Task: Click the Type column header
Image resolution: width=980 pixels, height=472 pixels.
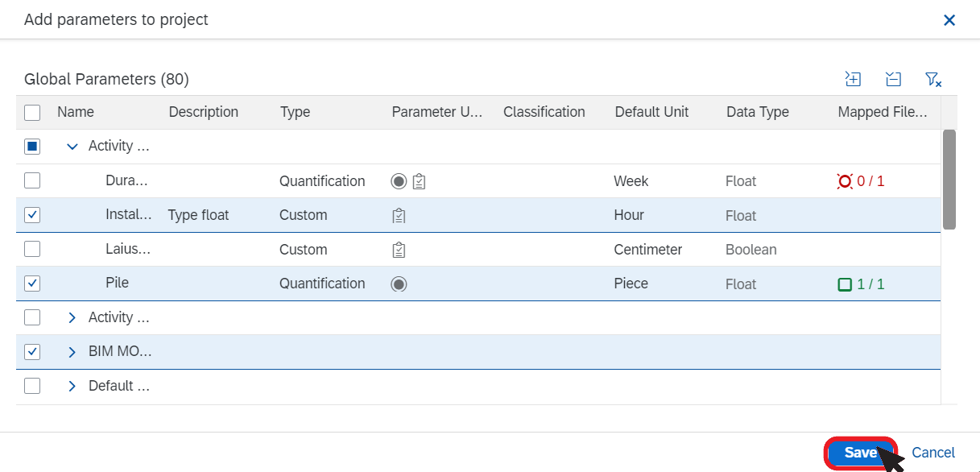Action: point(296,112)
